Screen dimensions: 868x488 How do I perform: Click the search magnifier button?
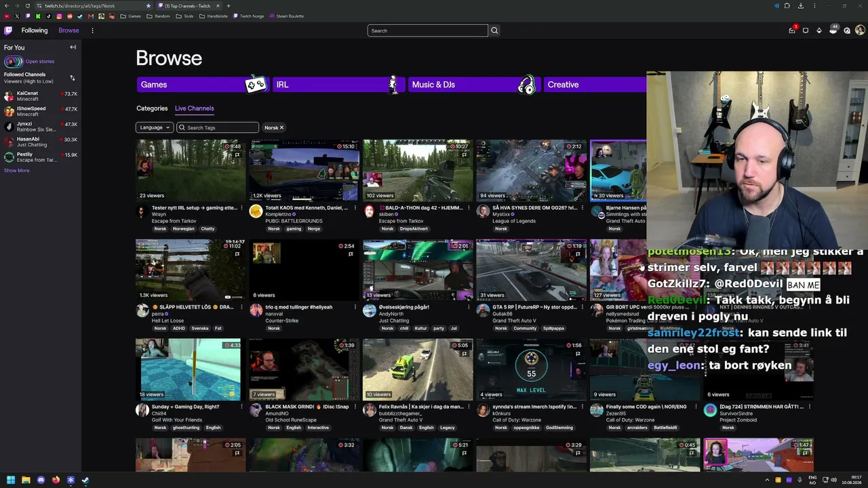(494, 30)
